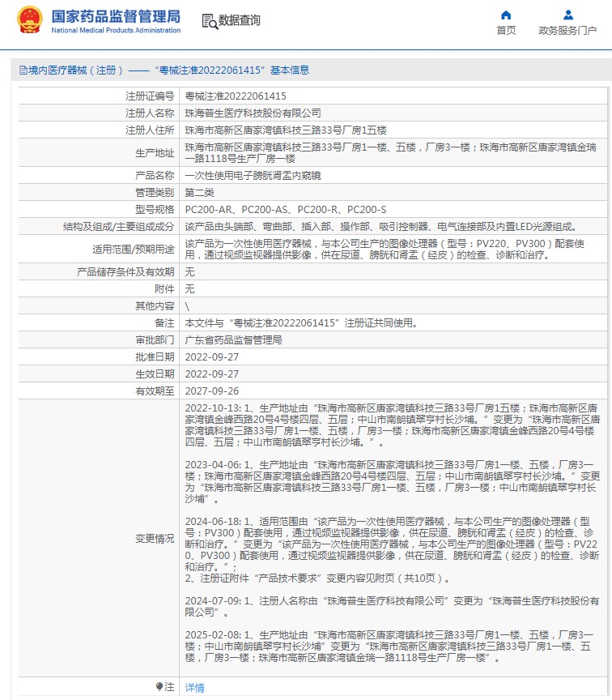Select the 2025-02-08 production address change entry
Image resolution: width=612 pixels, height=700 pixels.
389,646
